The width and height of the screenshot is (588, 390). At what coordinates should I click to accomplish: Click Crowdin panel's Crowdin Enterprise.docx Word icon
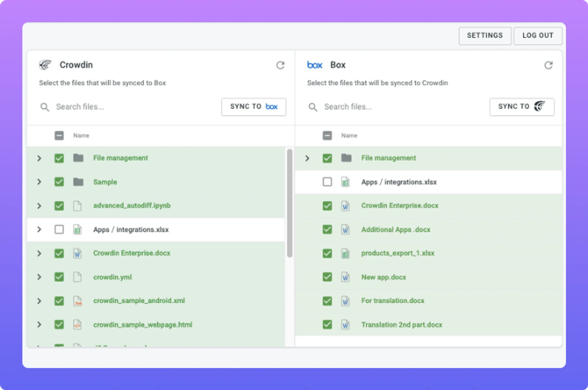(77, 253)
